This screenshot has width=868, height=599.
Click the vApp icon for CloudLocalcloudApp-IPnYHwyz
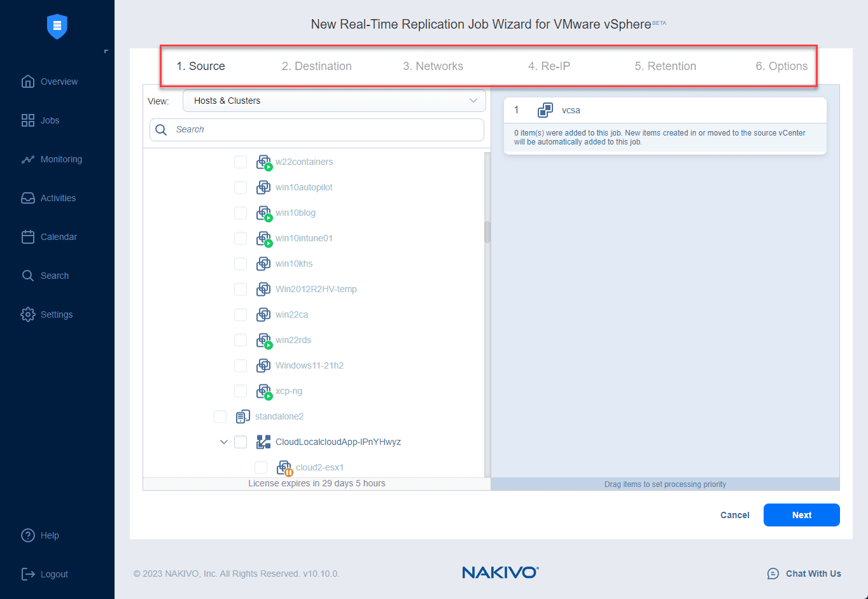[263, 442]
